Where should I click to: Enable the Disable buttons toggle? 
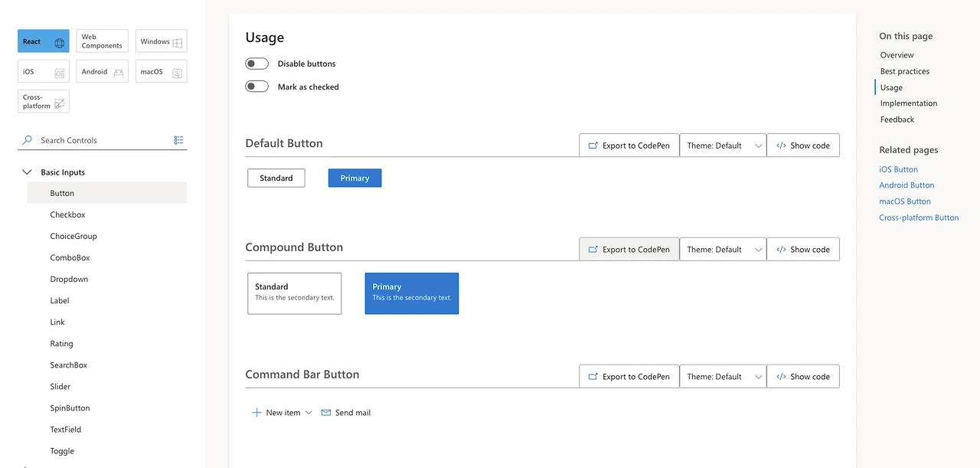tap(256, 64)
